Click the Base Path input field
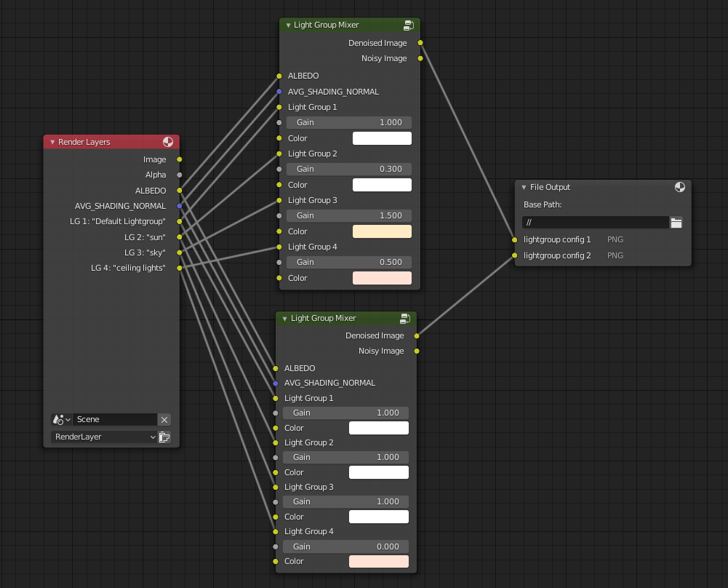This screenshot has height=588, width=728. [x=594, y=223]
